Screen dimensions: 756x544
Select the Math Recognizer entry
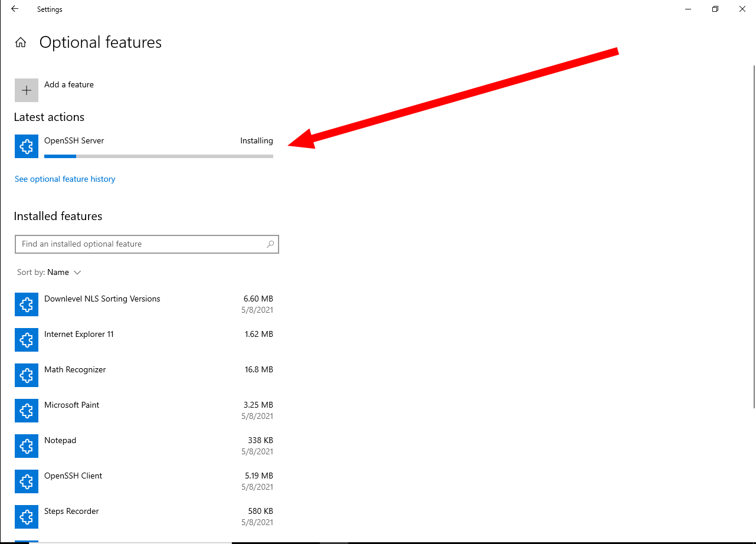144,375
